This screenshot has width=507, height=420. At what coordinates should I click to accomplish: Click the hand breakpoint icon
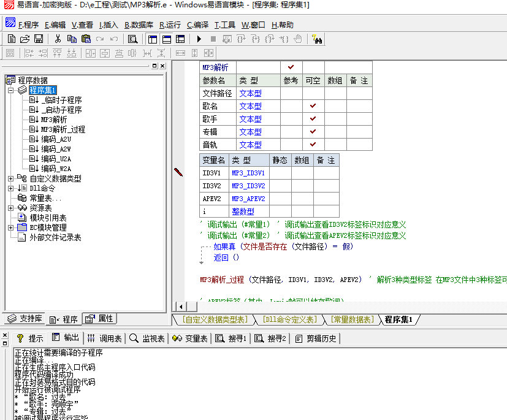pos(297,39)
